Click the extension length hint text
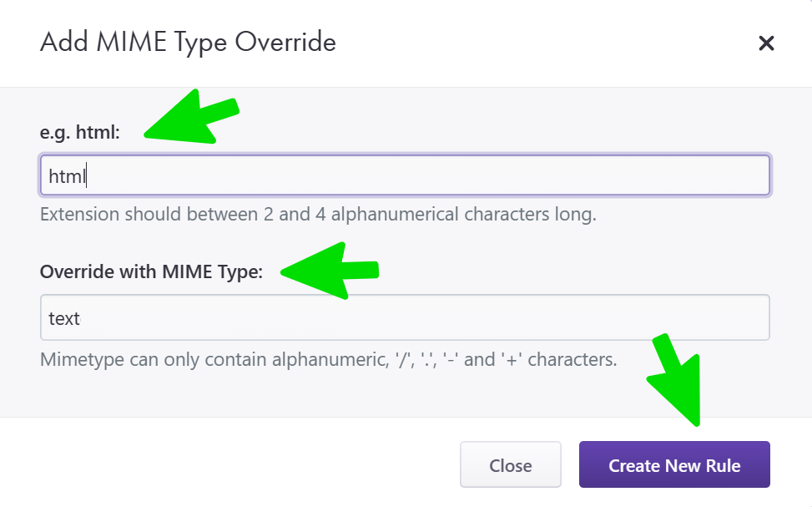This screenshot has height=507, width=812. click(318, 214)
